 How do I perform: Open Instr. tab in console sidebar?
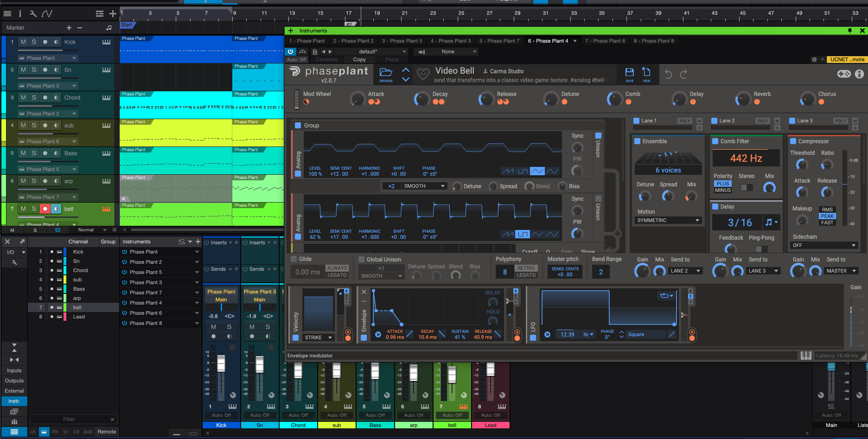pyautogui.click(x=14, y=401)
